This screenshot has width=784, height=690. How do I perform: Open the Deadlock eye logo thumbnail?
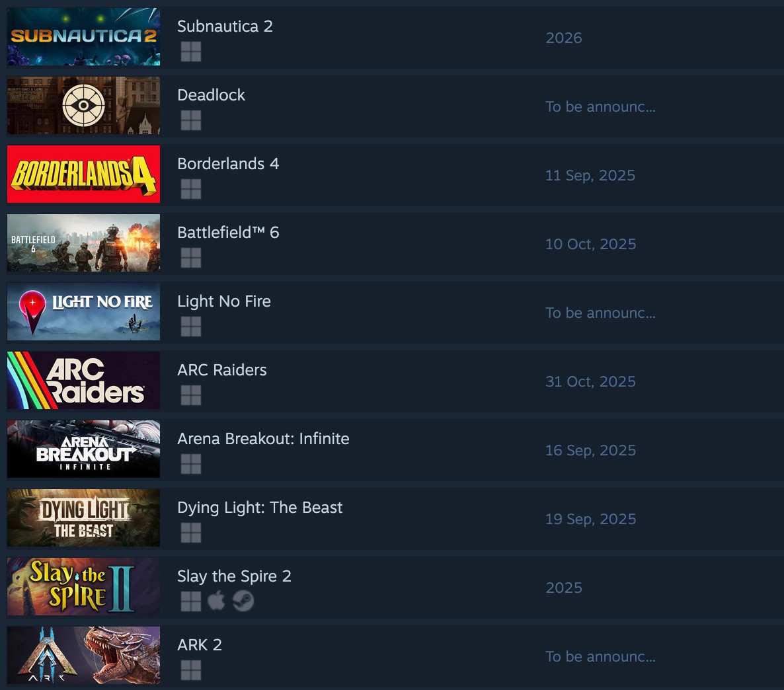83,106
